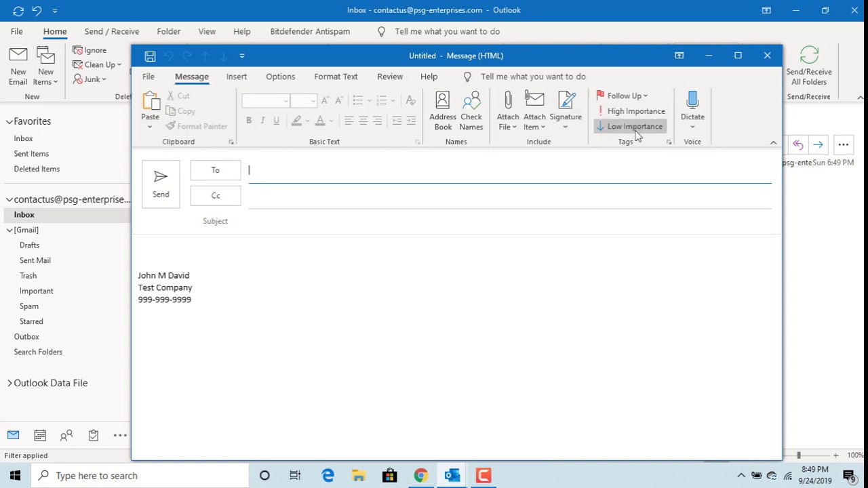868x488 pixels.
Task: Toggle Low Importance tag
Action: pos(630,126)
